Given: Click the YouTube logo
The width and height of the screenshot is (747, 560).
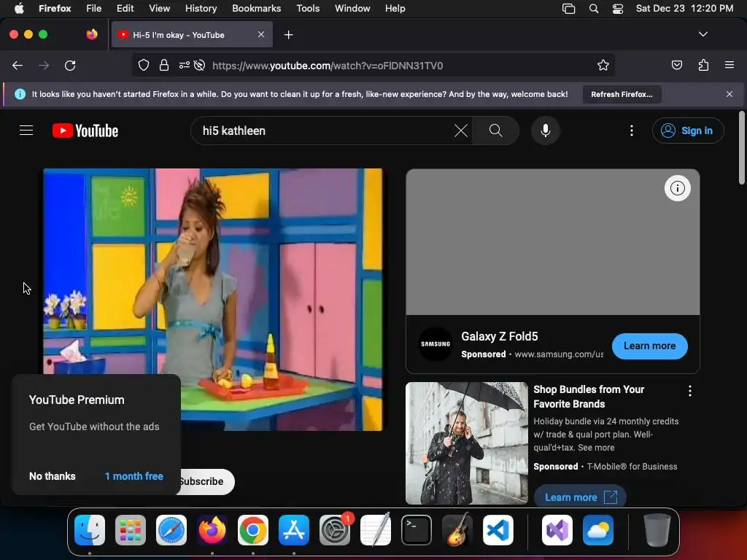Looking at the screenshot, I should point(85,131).
